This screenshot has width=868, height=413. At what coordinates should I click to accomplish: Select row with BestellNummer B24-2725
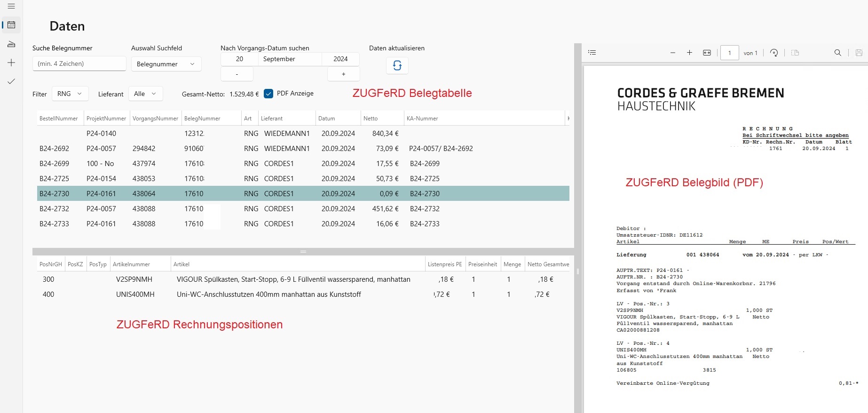click(303, 179)
